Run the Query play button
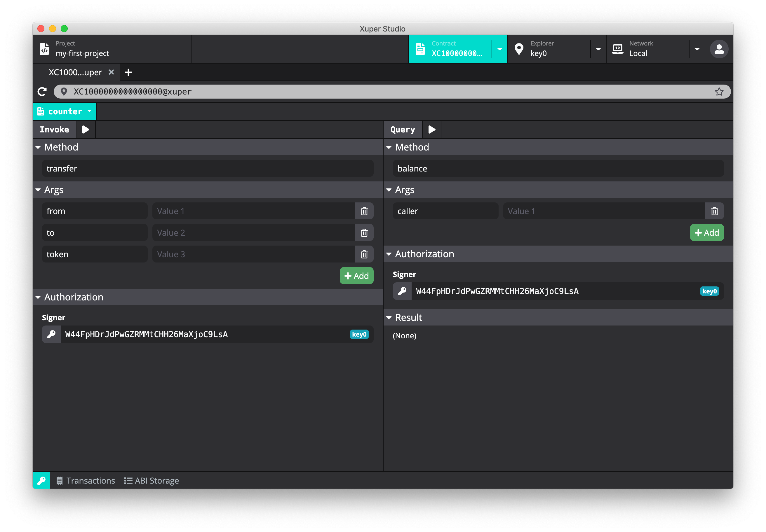Viewport: 766px width, 532px height. point(432,129)
